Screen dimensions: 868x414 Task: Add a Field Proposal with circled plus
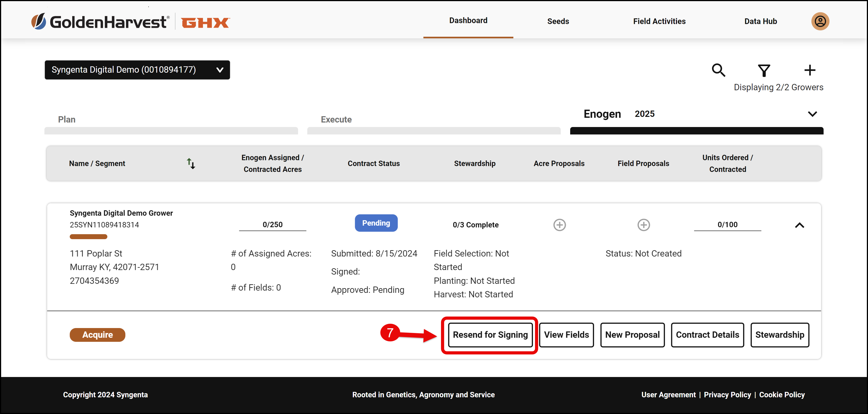pyautogui.click(x=643, y=225)
